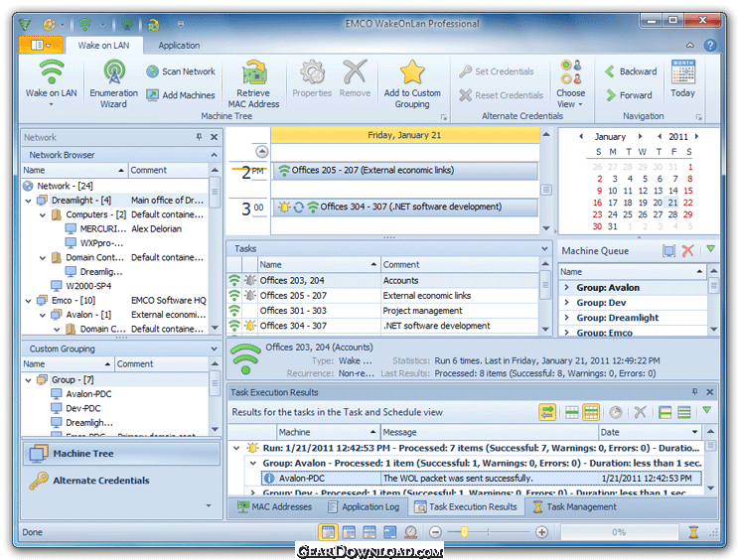Open the Choose View dropdown

pyautogui.click(x=571, y=83)
